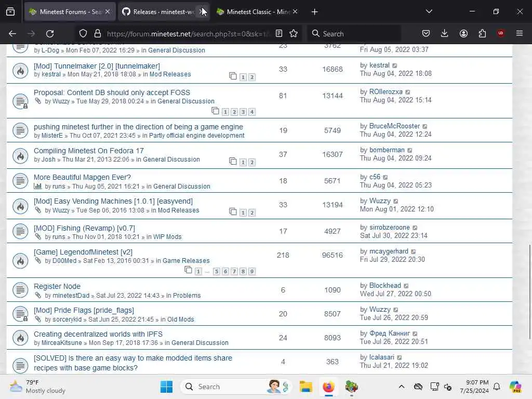Click the locked topic icon for Pride Flags
The image size is (532, 399).
pos(20,314)
